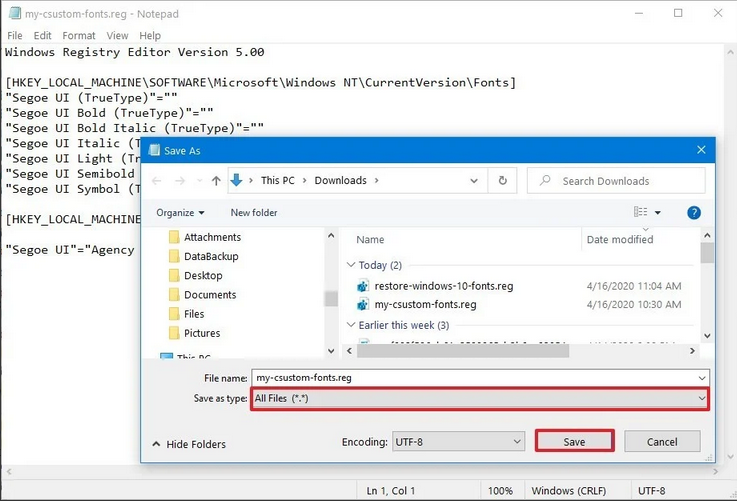The image size is (737, 501).
Task: Click the Back arrow navigation icon
Action: click(x=155, y=181)
